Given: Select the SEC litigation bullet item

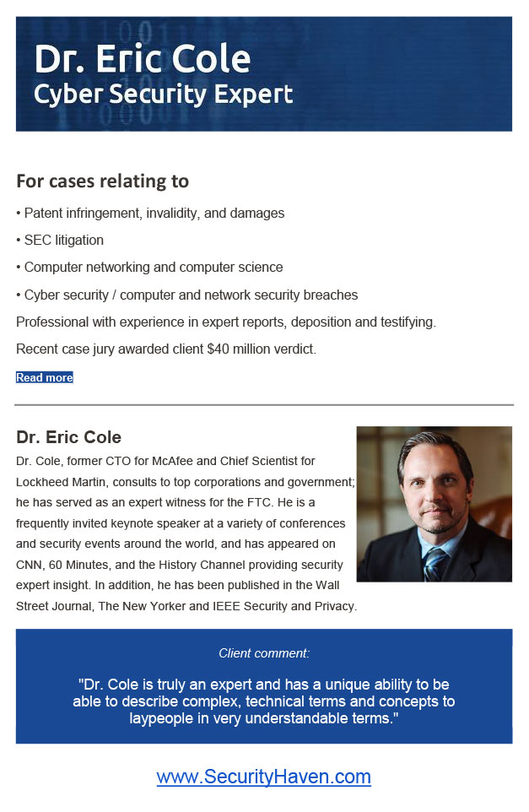Looking at the screenshot, I should (x=60, y=241).
